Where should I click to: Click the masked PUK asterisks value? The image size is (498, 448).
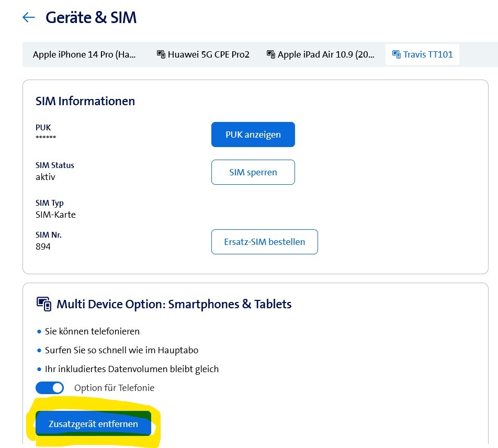[x=46, y=138]
